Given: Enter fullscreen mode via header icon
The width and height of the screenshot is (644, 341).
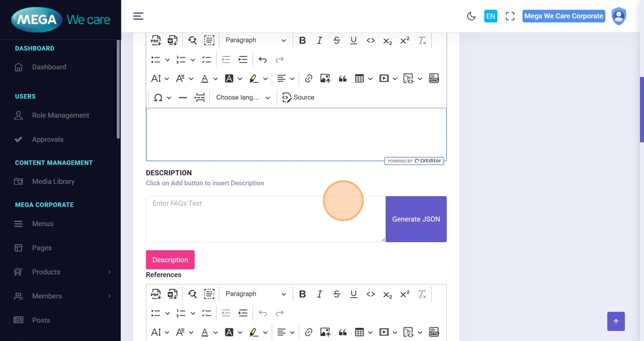Looking at the screenshot, I should point(509,16).
